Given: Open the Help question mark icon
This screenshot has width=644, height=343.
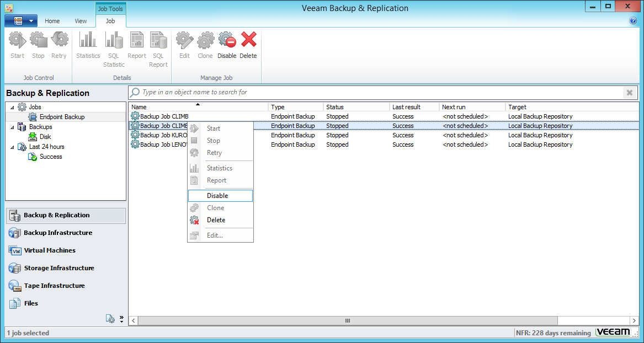Looking at the screenshot, I should pos(633,21).
